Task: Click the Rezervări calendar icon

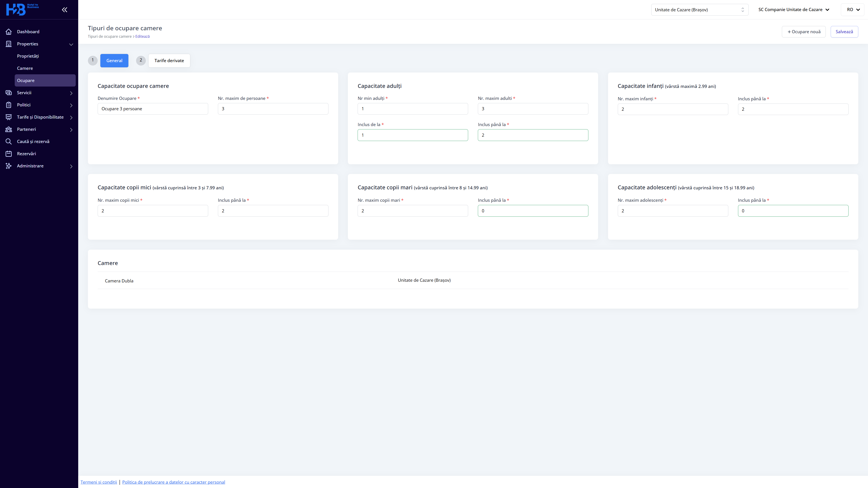Action: point(9,154)
